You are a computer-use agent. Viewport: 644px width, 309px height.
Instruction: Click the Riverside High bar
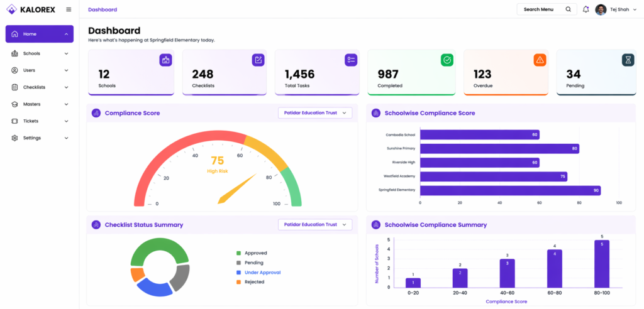point(480,163)
